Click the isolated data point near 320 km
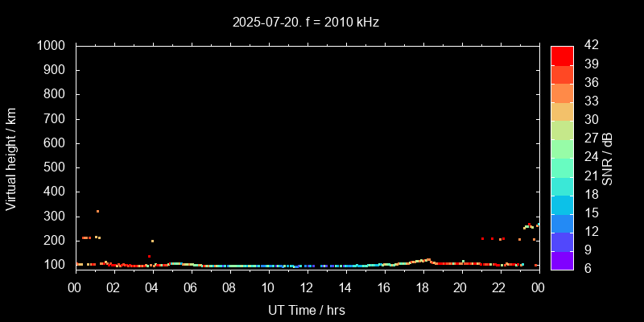Screen dimensions: 644x322 97,212
